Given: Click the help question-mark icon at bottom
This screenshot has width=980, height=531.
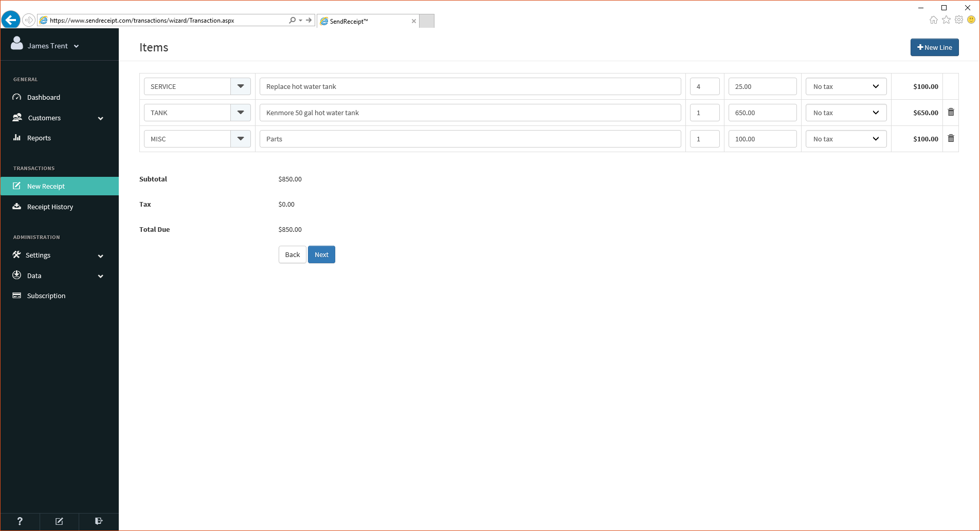Looking at the screenshot, I should pyautogui.click(x=19, y=521).
